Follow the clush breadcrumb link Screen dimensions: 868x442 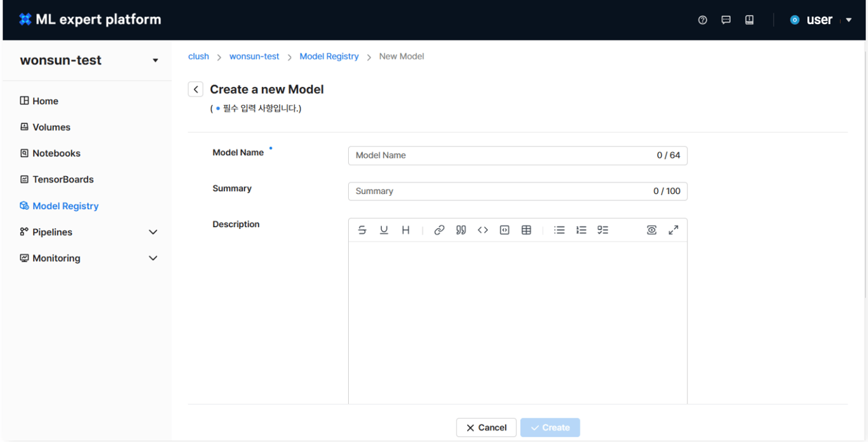[198, 56]
